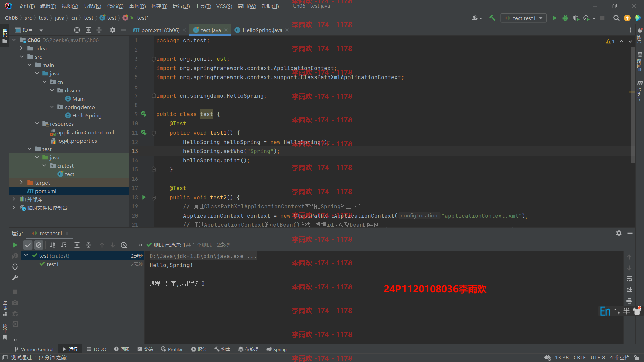Open the File menu (文件)
This screenshot has width=644, height=362.
[26, 6]
